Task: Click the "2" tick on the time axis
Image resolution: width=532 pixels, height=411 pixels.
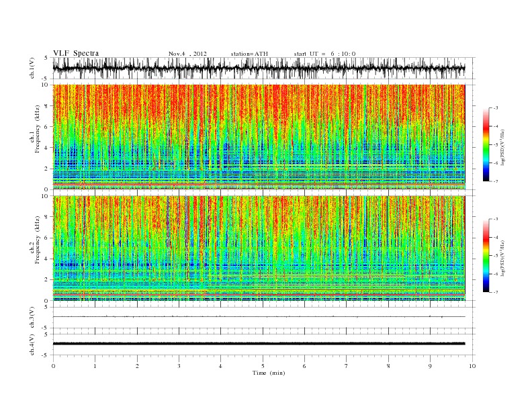Action: tap(137, 366)
